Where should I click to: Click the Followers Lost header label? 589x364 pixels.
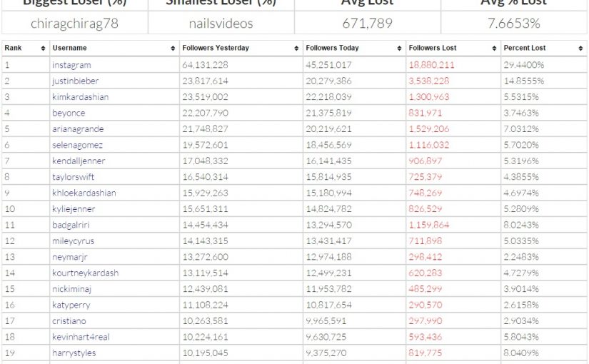coord(433,48)
